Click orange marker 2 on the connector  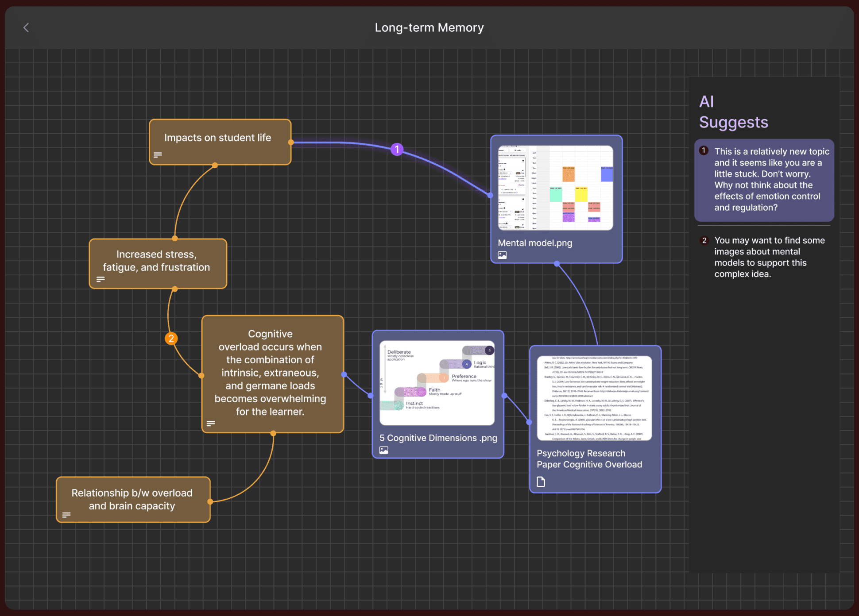[171, 339]
